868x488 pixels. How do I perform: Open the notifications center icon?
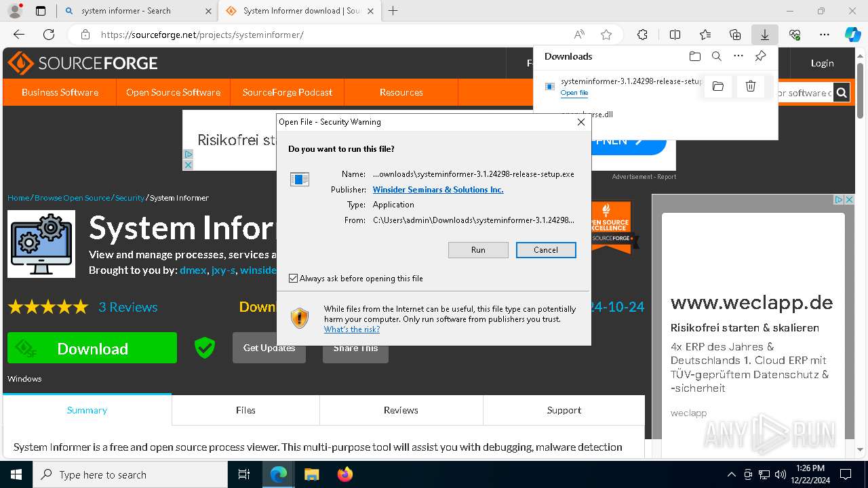point(846,474)
